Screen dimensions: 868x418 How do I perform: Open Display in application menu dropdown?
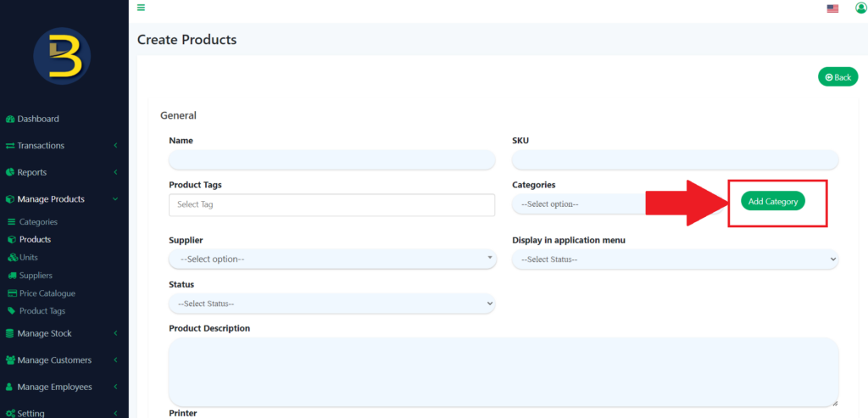(x=675, y=259)
